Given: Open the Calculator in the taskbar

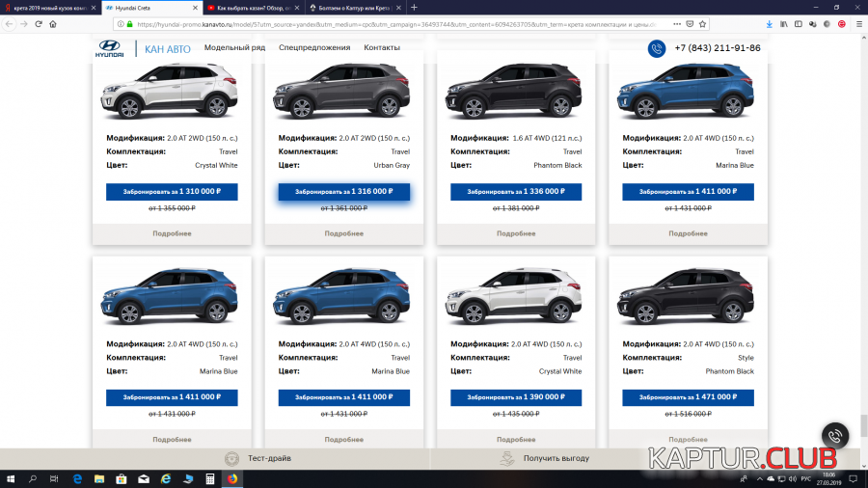Looking at the screenshot, I should [210, 478].
